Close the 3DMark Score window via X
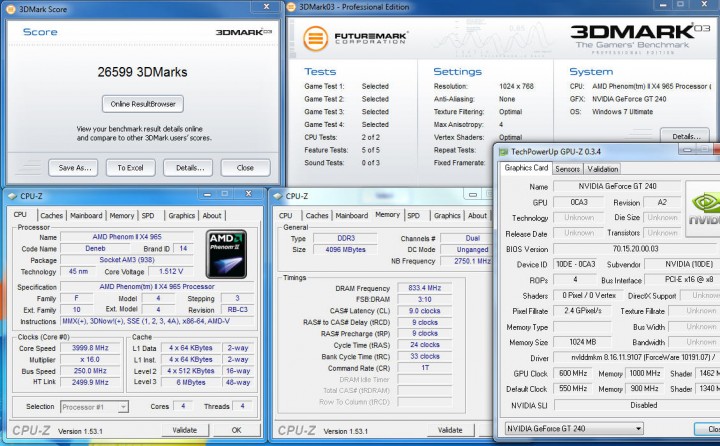Screen dimensions: 720x446 coord(266,6)
